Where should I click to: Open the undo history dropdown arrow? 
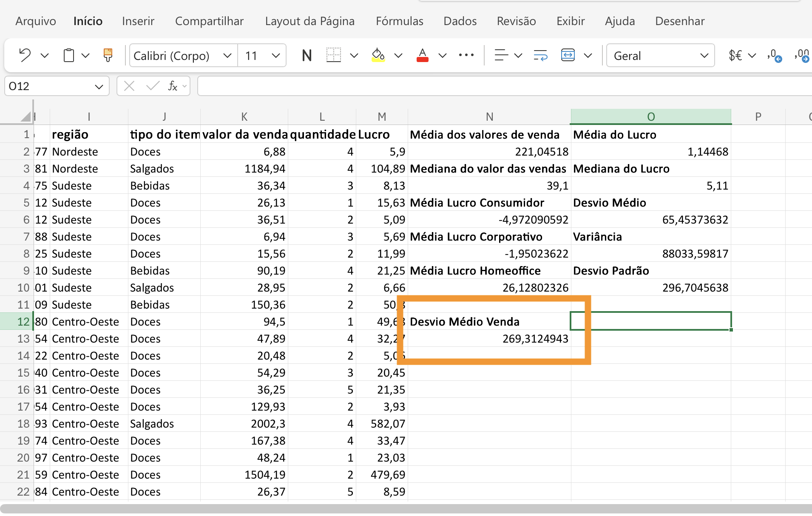[x=45, y=56]
